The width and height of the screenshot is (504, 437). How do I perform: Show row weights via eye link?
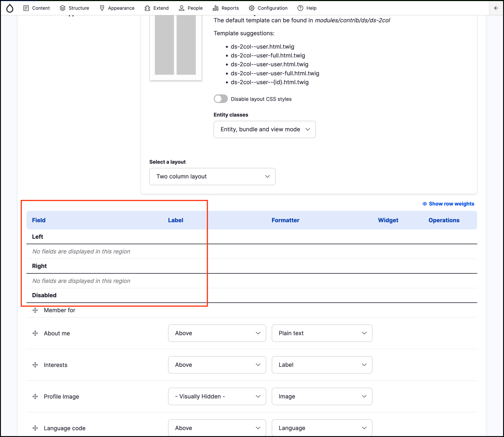click(448, 204)
